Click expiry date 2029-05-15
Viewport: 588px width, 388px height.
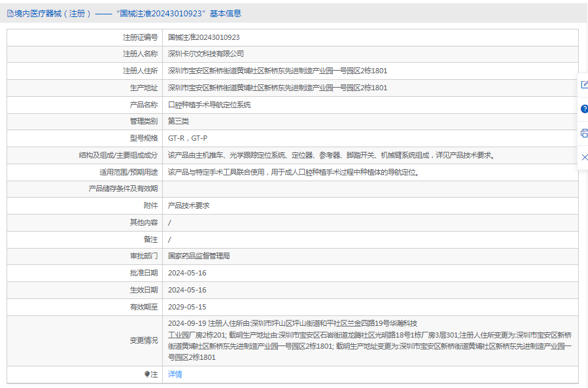(x=187, y=307)
